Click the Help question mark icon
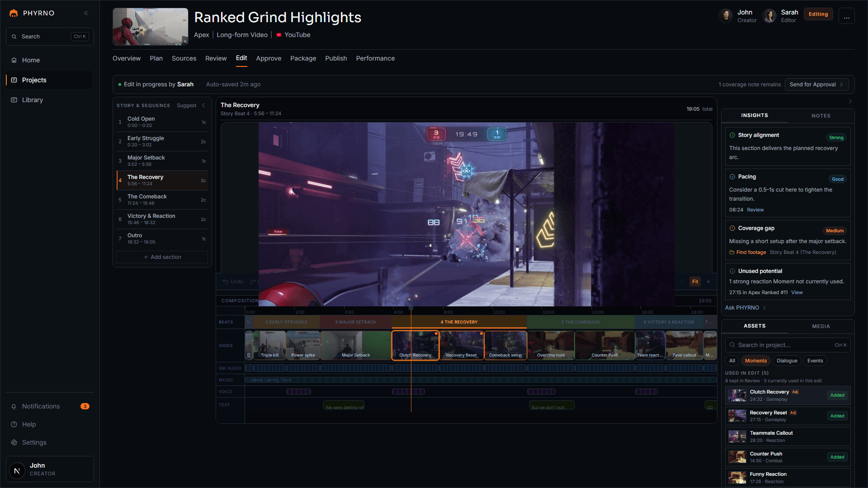This screenshot has height=488, width=868. click(x=14, y=424)
